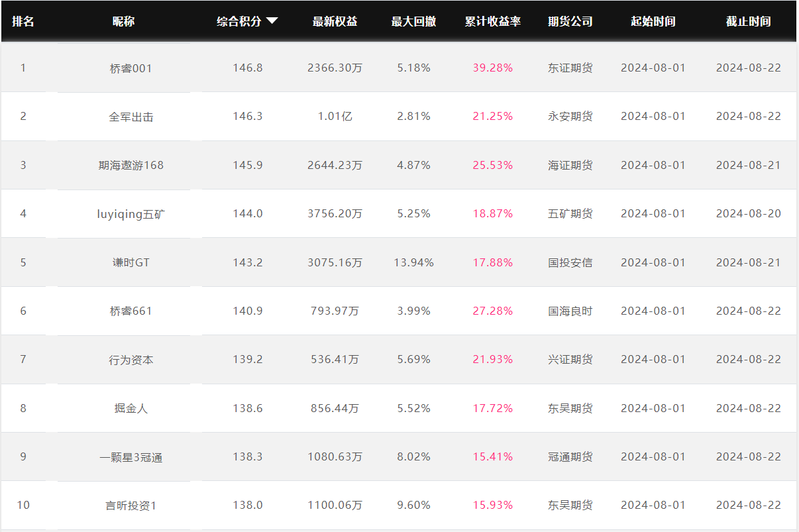Click futures company 兴证期货
The image size is (799, 532).
coord(570,360)
